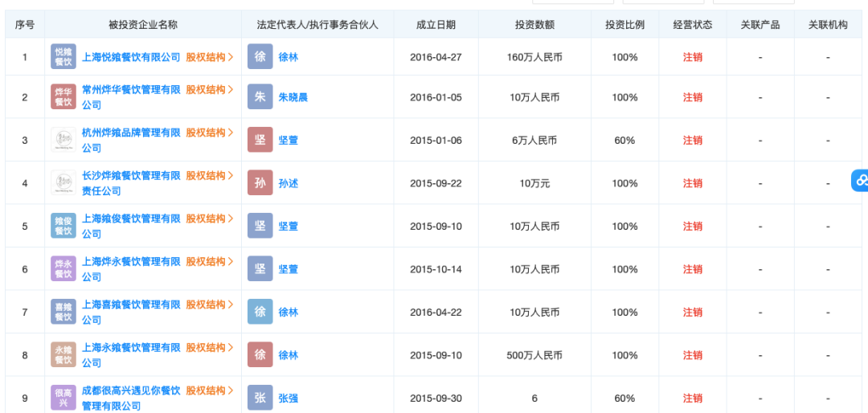Click the 杭州烨鎗品牌管理 logo thumbnail
The width and height of the screenshot is (868, 413).
[63, 140]
